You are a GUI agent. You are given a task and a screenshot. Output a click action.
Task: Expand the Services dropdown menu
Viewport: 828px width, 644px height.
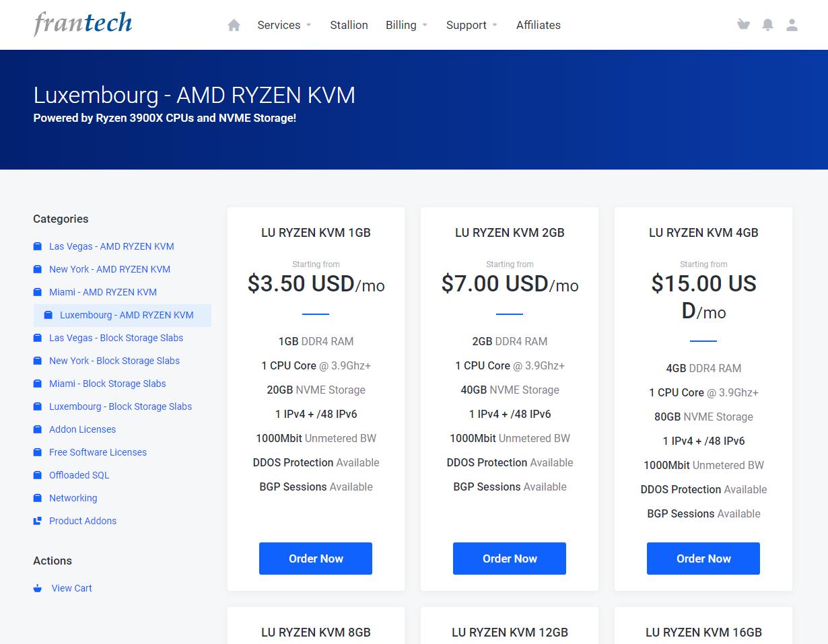click(284, 25)
